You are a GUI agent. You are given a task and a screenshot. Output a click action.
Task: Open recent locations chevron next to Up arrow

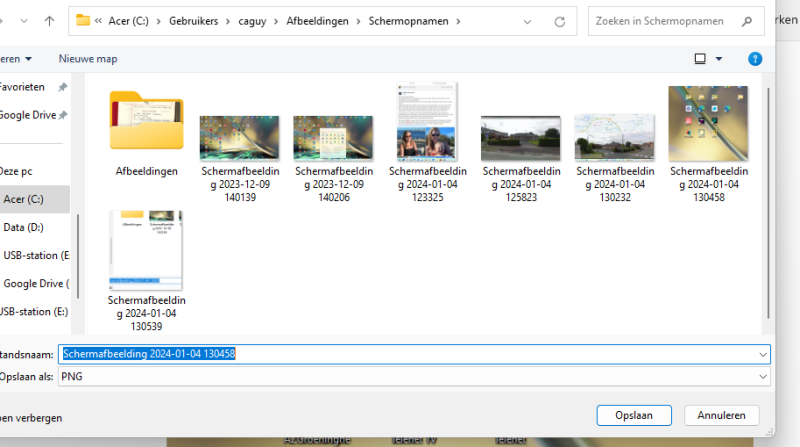click(x=24, y=21)
